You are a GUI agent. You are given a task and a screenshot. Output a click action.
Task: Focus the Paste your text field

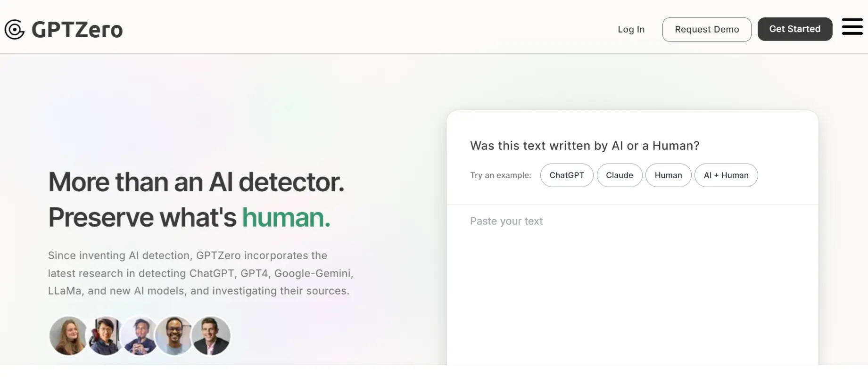click(x=632, y=285)
